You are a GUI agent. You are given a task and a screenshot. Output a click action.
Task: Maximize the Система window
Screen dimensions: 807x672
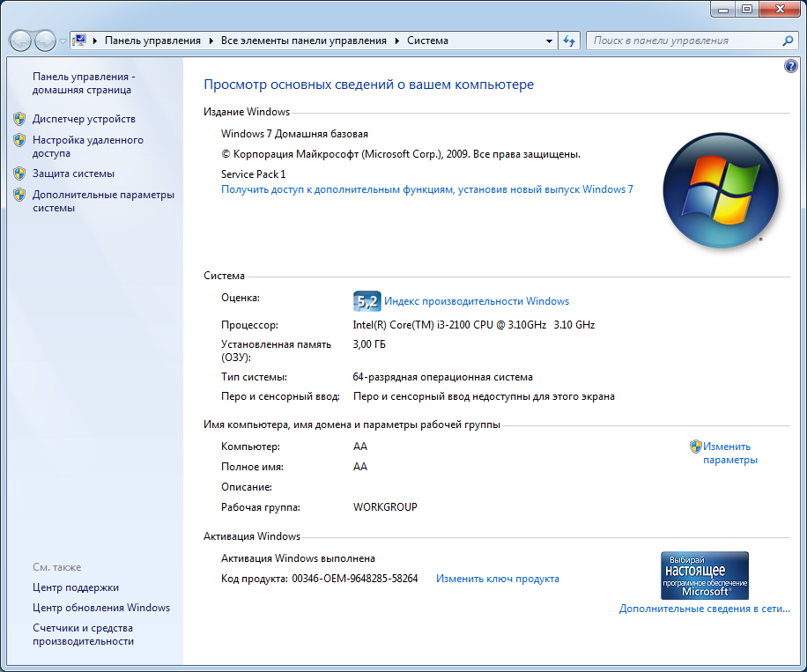tap(747, 9)
